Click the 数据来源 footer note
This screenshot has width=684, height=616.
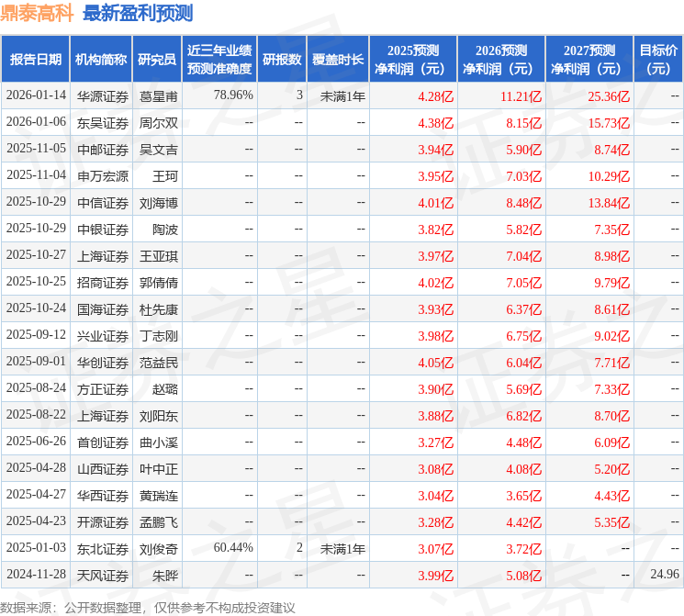coord(148,608)
